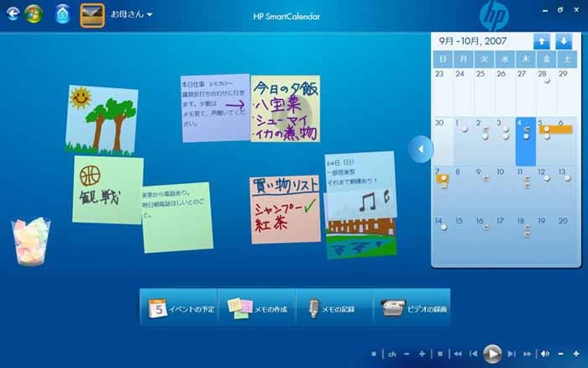Select date 28 in calendar

pos(546,92)
